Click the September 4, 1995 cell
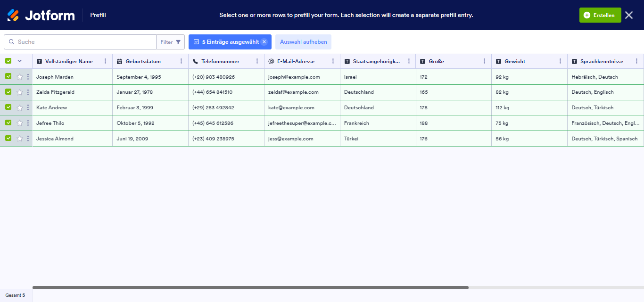 (x=150, y=77)
